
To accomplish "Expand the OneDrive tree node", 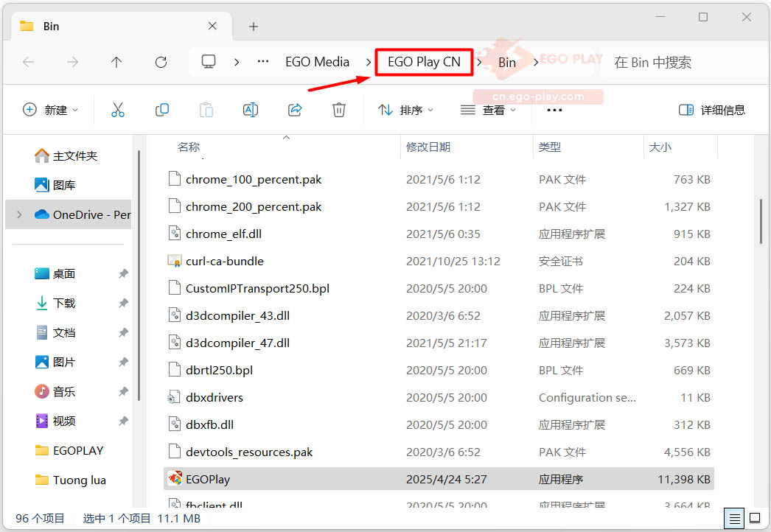I will point(19,214).
